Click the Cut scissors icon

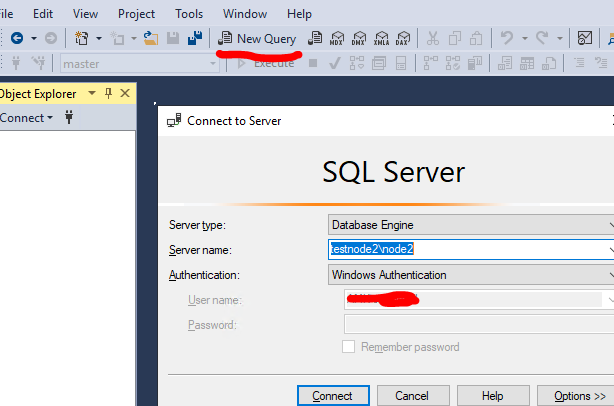[433, 38]
